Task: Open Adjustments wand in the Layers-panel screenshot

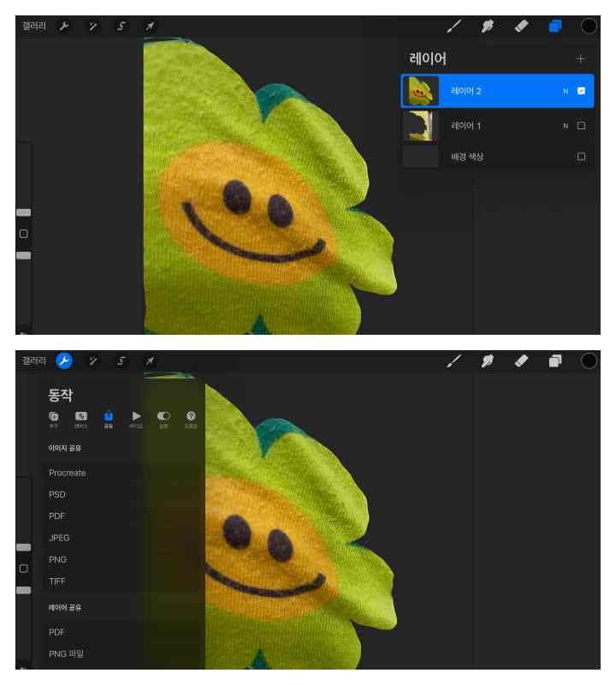Action: [93, 27]
